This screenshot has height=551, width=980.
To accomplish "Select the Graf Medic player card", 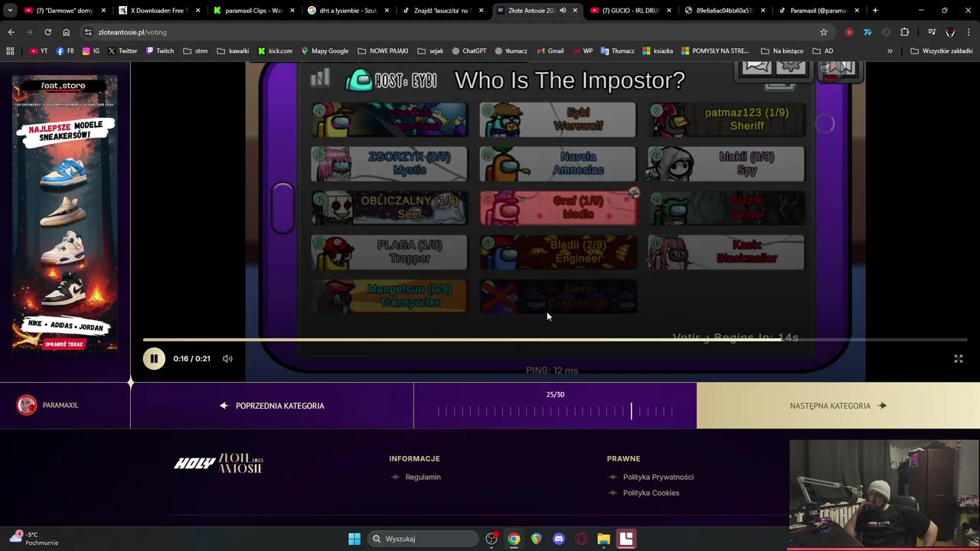I will (558, 208).
